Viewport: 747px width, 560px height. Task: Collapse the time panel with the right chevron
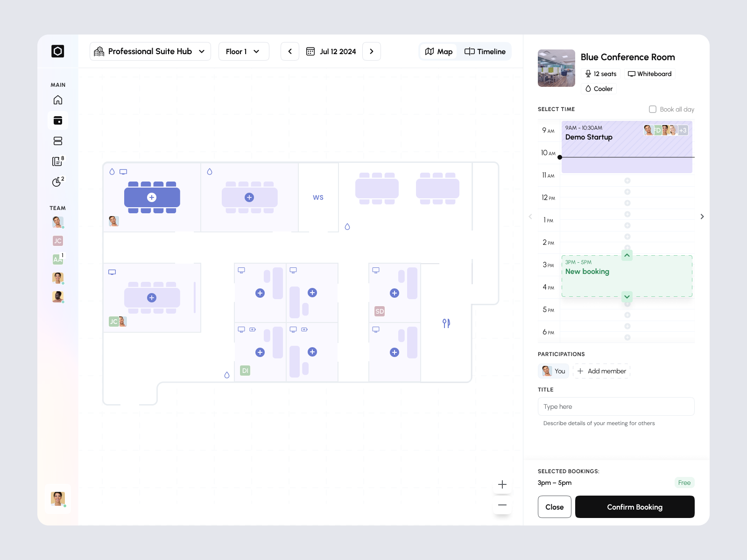point(702,216)
